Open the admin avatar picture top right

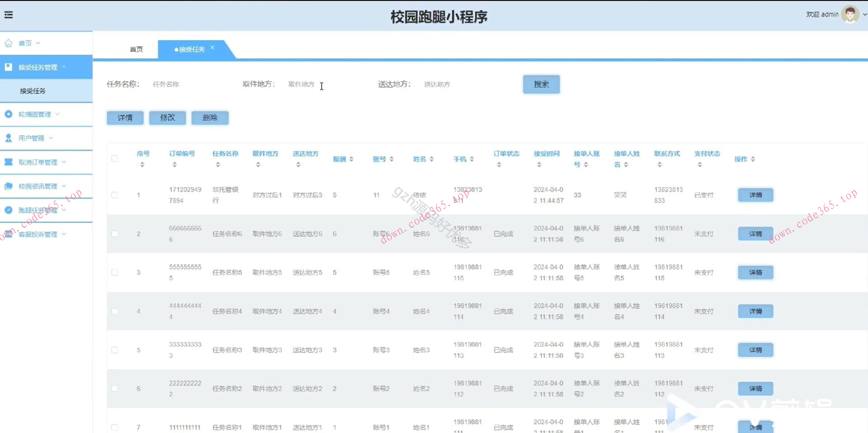pyautogui.click(x=851, y=14)
